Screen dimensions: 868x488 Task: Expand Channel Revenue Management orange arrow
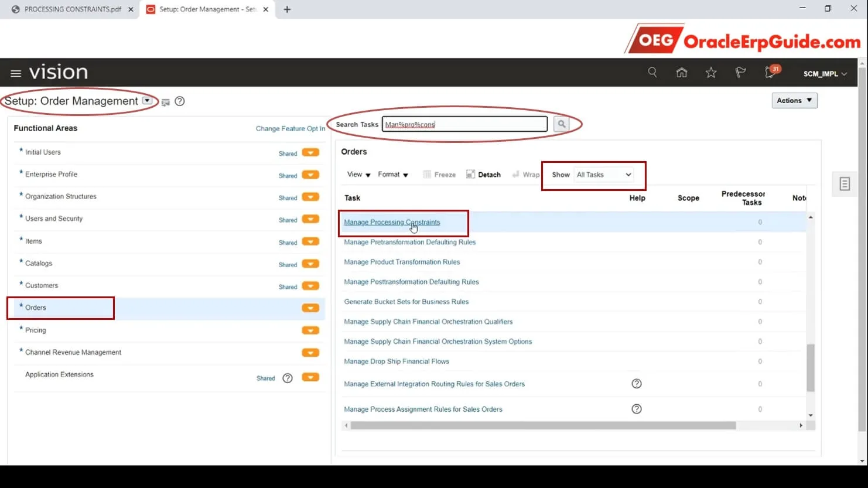click(310, 353)
